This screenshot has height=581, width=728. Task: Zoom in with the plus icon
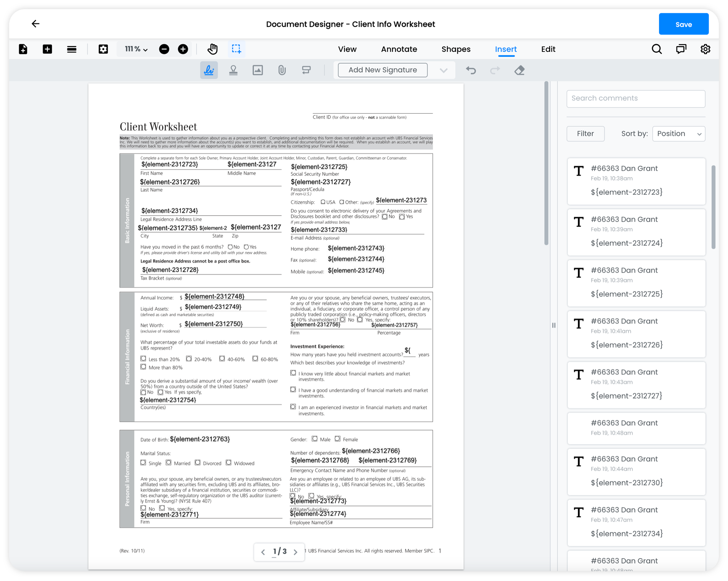[183, 49]
